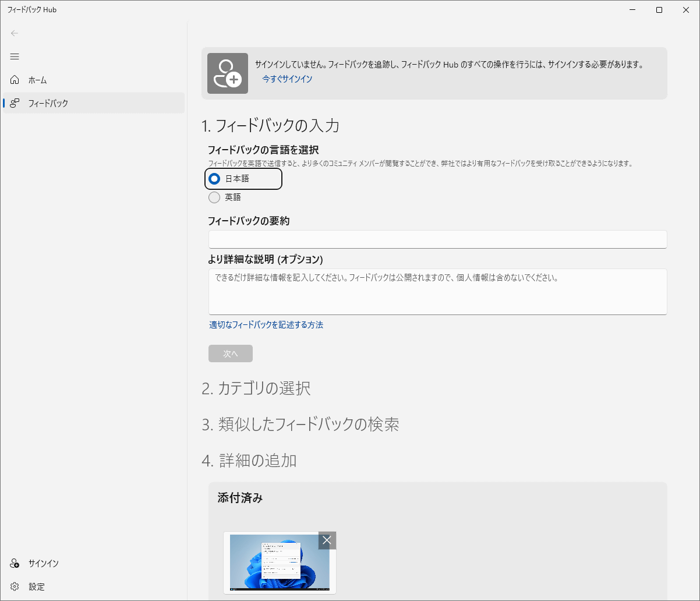Click the hamburger navigation menu icon

point(15,56)
